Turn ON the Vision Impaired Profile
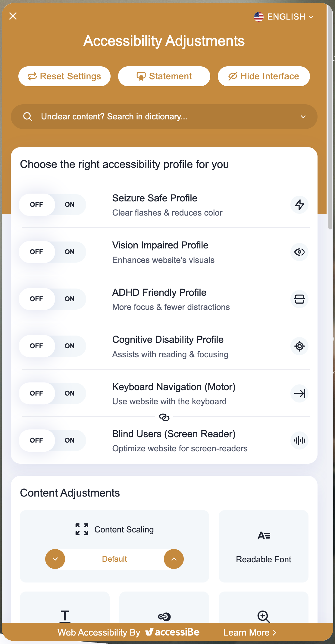Viewport: 335px width, 644px height. pos(70,252)
